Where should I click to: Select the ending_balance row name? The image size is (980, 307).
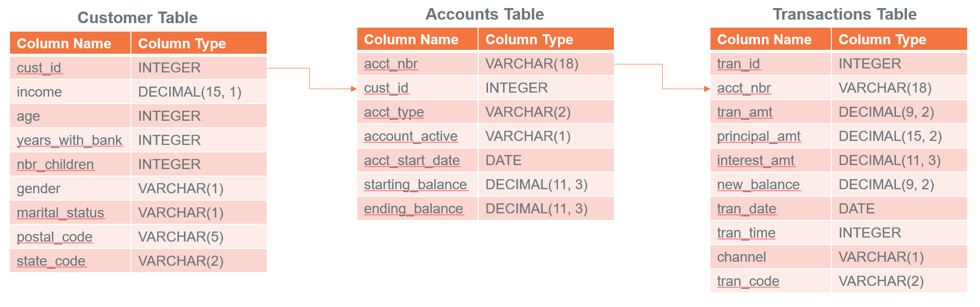click(413, 209)
